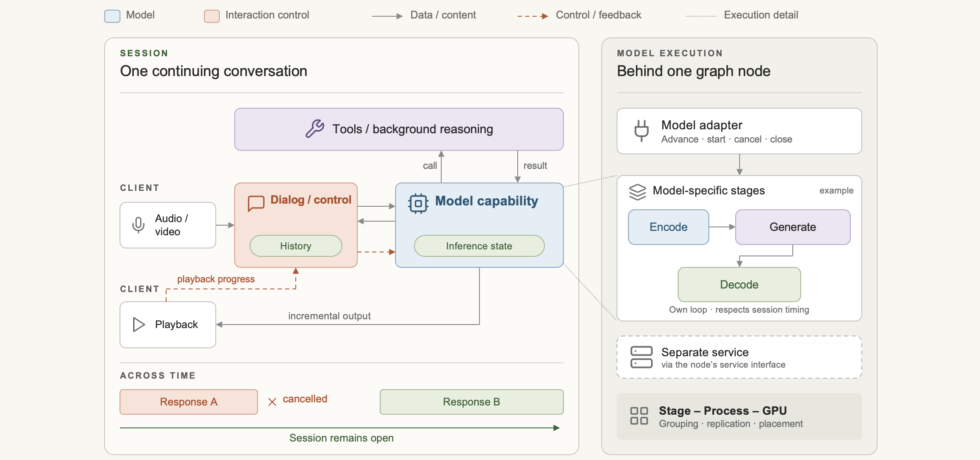This screenshot has height=460, width=980.
Task: Click Advance · start · cancel · close subtitle
Action: point(727,139)
